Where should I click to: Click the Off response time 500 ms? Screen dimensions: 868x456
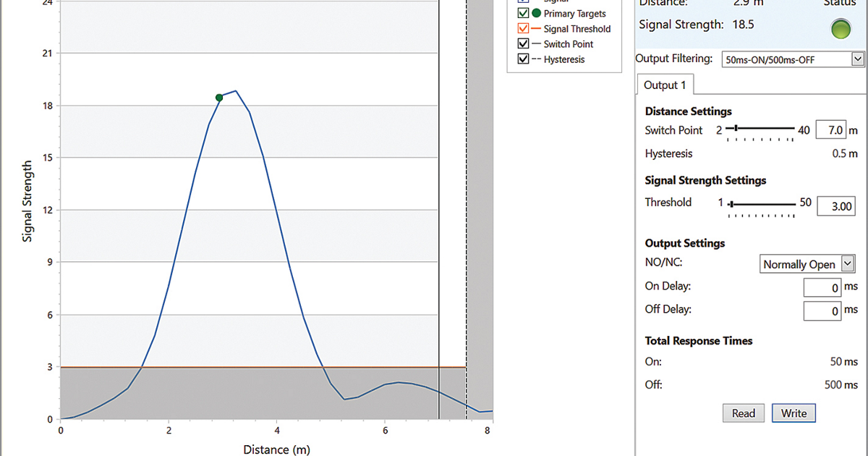[x=841, y=385]
